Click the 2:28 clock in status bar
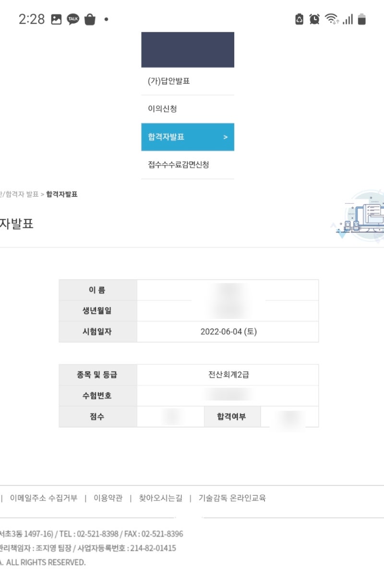Screen dimensions: 384x588 (32, 19)
